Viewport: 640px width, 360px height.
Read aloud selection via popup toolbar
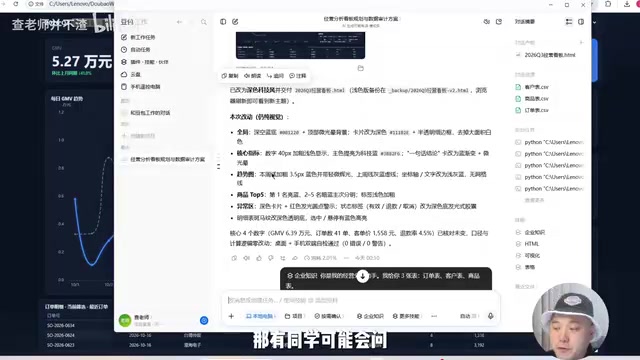tap(252, 76)
